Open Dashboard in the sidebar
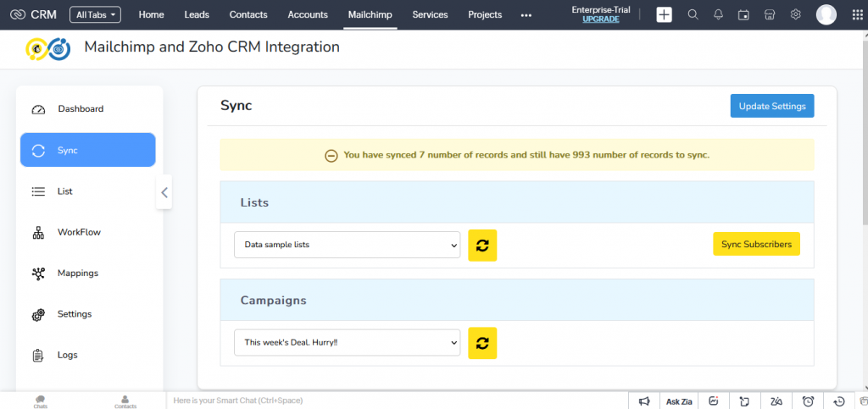The image size is (868, 409). 87,109
